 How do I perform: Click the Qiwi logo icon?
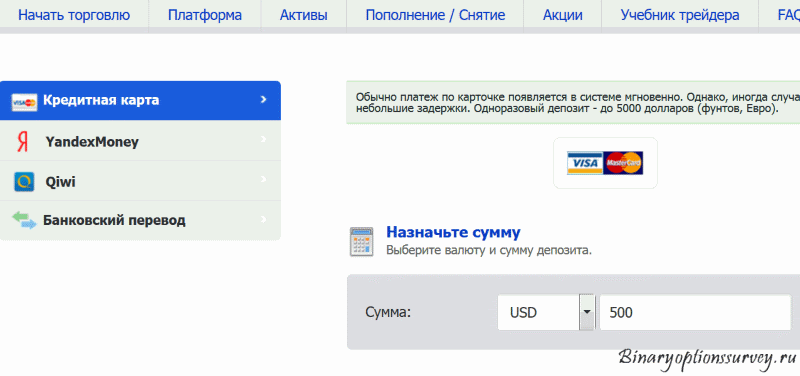point(24,182)
